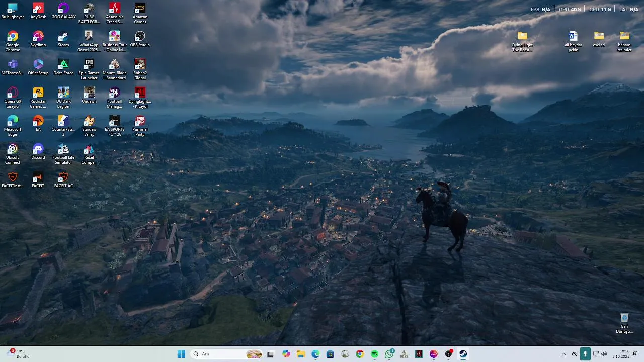Open WhatsApp from the taskbar
644x362 pixels.
pos(389,354)
